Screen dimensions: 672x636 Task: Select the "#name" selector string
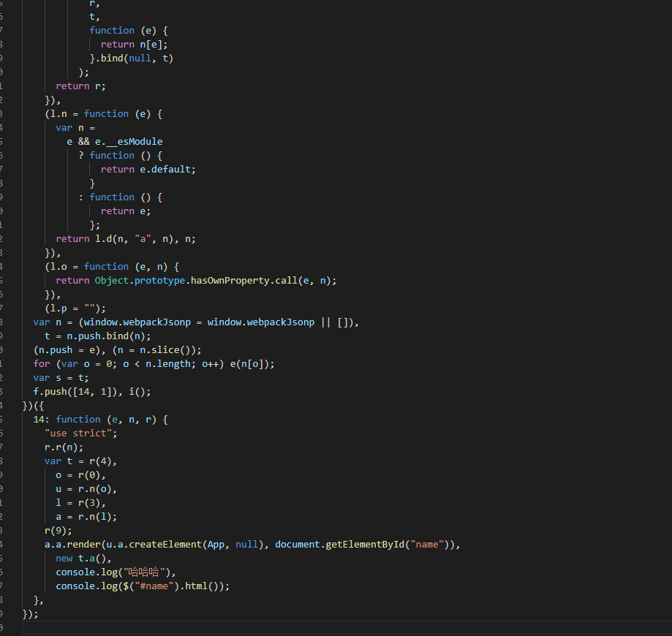(154, 586)
